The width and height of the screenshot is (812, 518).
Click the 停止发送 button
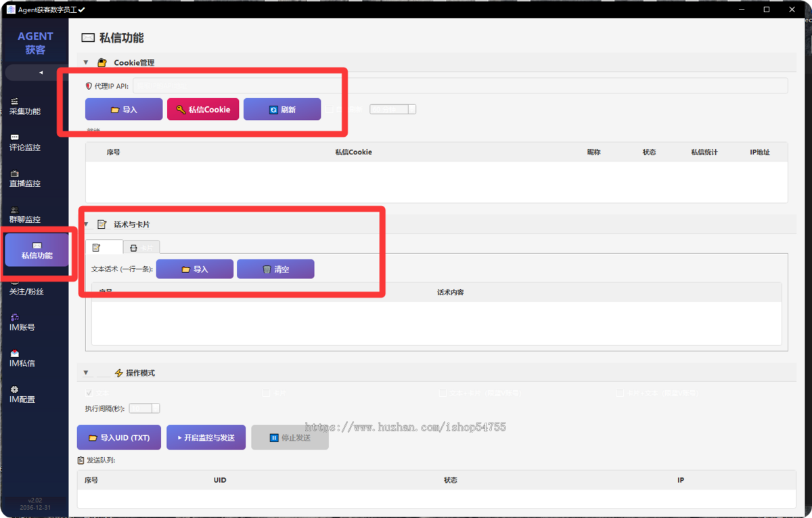point(290,437)
